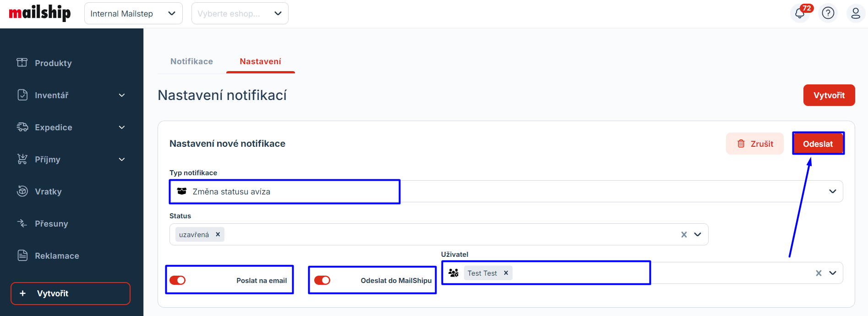
Task: Click the mailship logo
Action: coord(40,13)
